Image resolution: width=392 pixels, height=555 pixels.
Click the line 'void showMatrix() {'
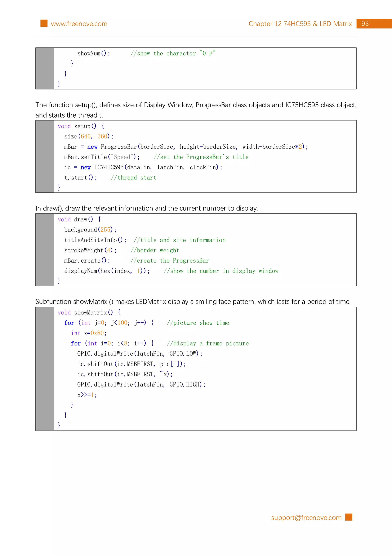pos(89,313)
